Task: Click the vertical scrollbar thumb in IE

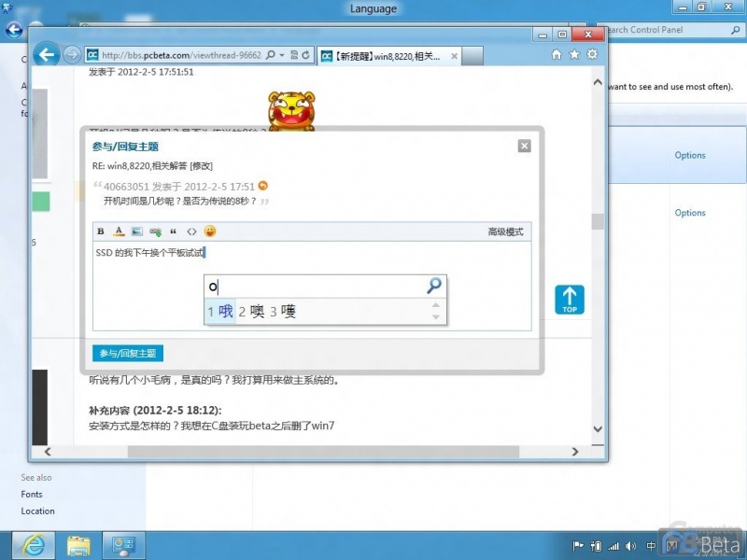Action: (598, 221)
